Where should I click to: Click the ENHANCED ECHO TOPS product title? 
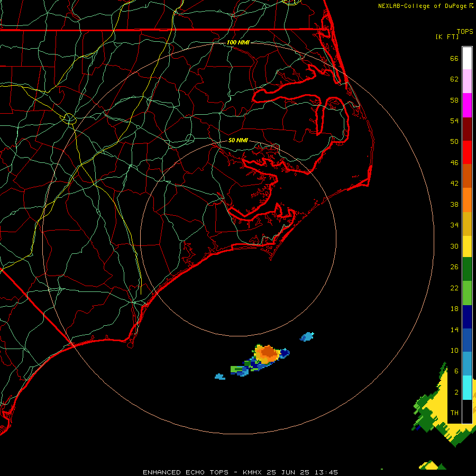(186, 472)
